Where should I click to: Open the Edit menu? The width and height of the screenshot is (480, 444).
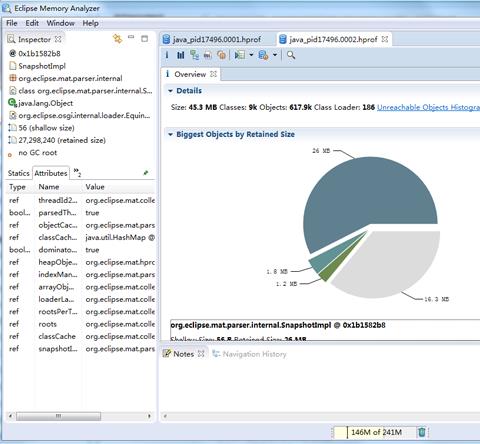click(32, 23)
